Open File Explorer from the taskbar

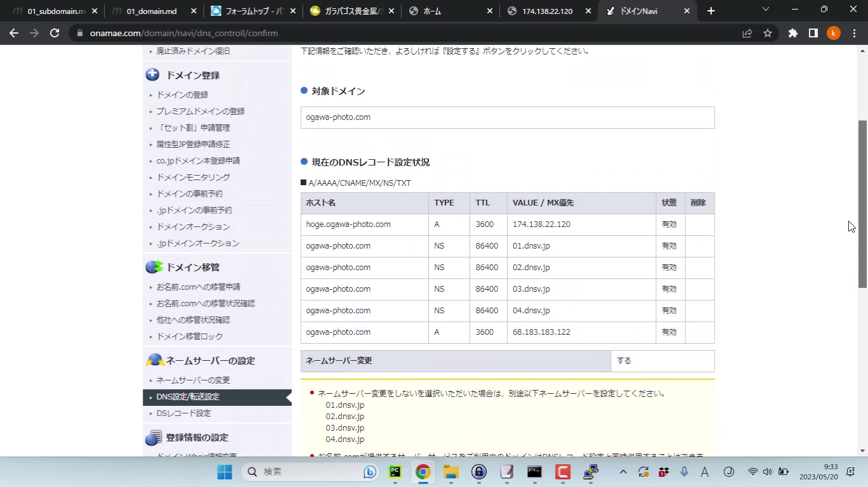[x=451, y=472]
